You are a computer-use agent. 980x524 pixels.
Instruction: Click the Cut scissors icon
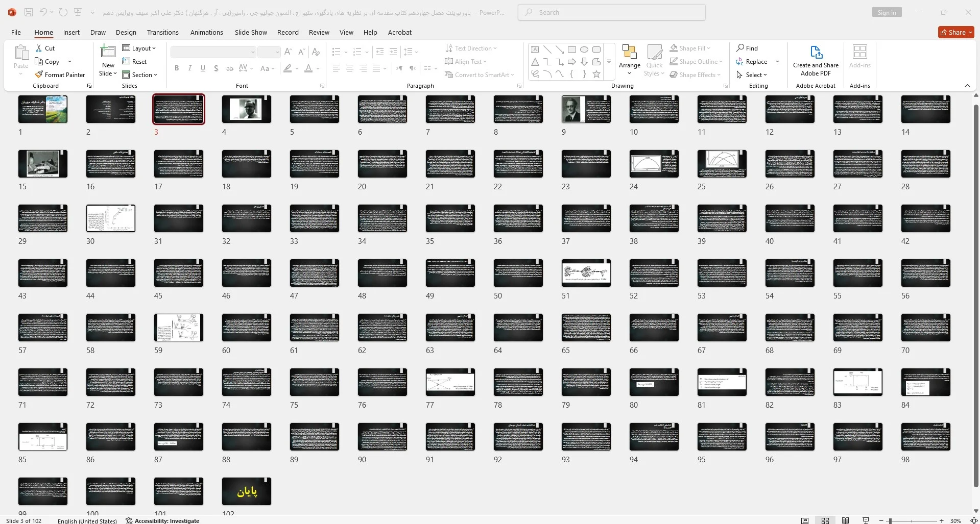click(x=39, y=48)
